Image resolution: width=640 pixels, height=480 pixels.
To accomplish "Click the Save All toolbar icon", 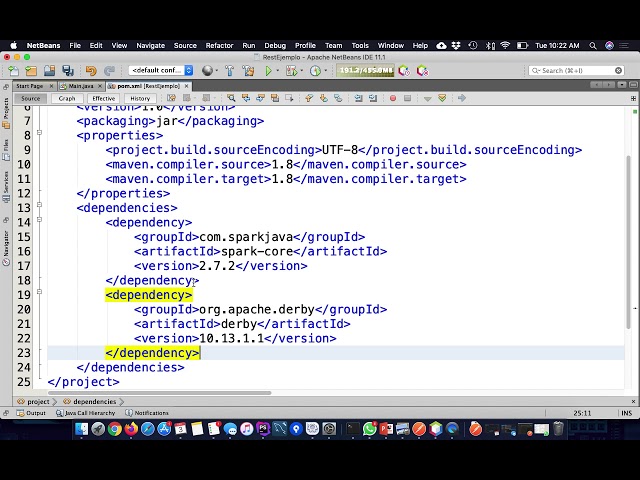I will [x=68, y=71].
